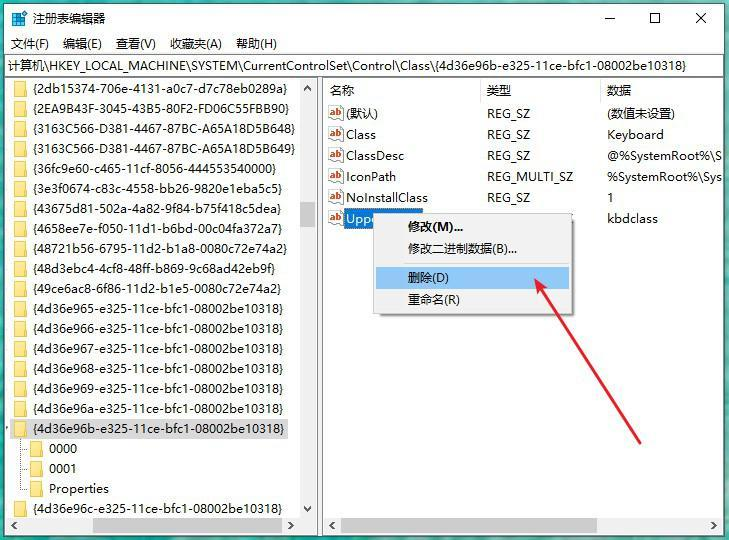This screenshot has height=540, width=729.
Task: Click the (数值未设置) data cell
Action: 641,113
